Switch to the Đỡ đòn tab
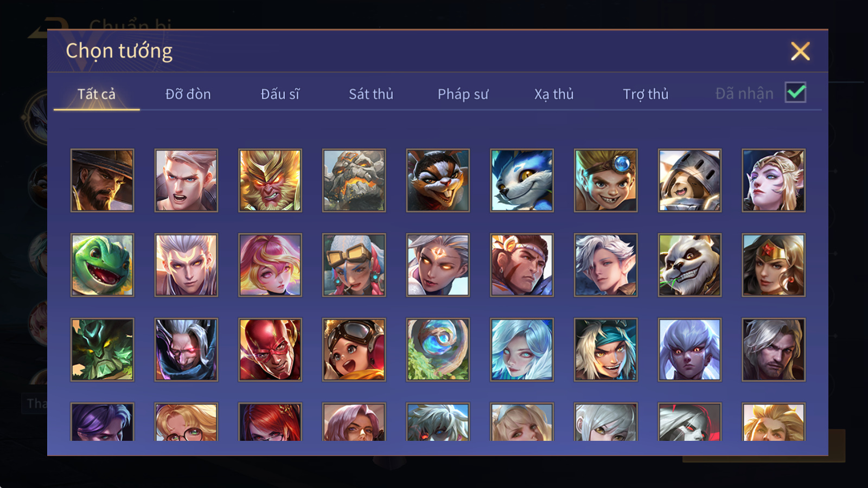This screenshot has width=868, height=488. 188,94
